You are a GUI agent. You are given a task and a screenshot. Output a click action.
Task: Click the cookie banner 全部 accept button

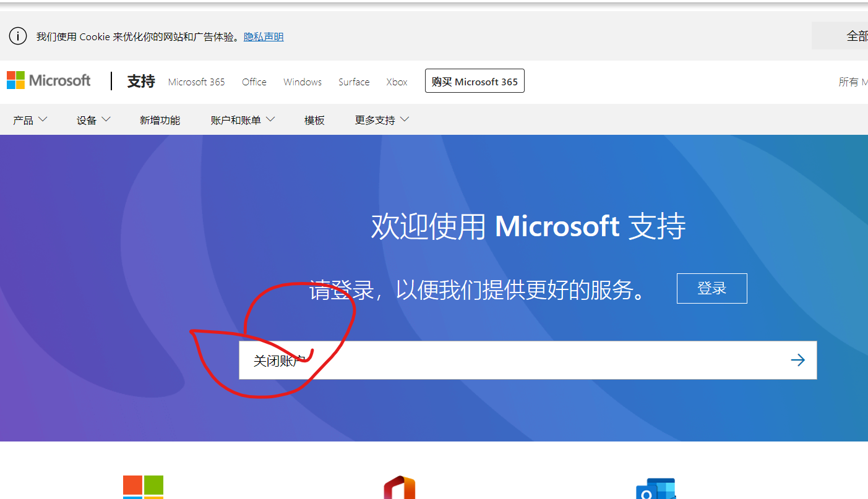[840, 36]
